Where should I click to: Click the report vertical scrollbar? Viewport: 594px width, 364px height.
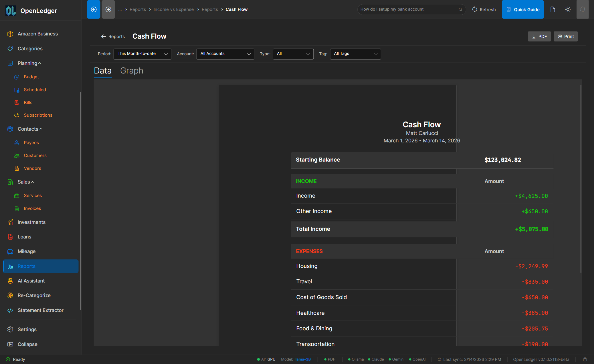(581, 179)
